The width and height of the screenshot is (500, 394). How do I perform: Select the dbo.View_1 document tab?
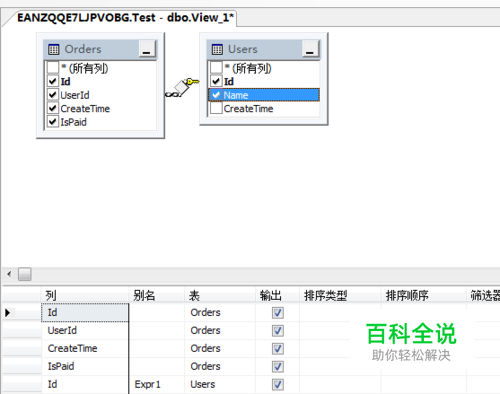pos(125,17)
